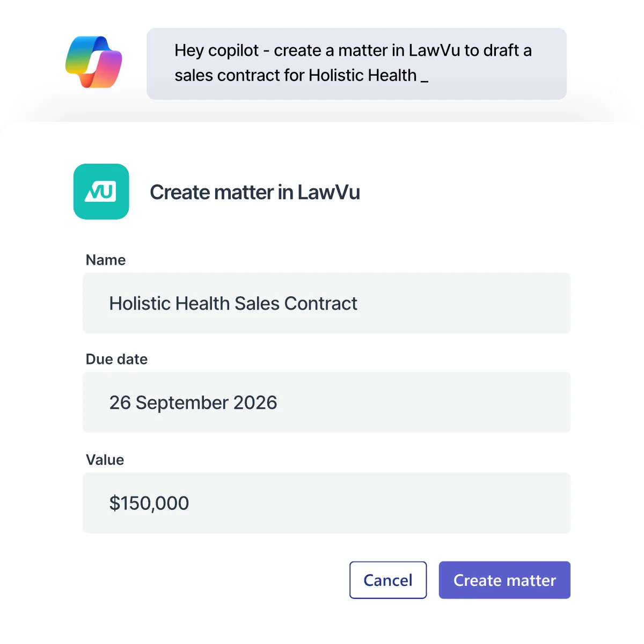Click the year 2026 in the due date
The image size is (644, 644).
255,403
